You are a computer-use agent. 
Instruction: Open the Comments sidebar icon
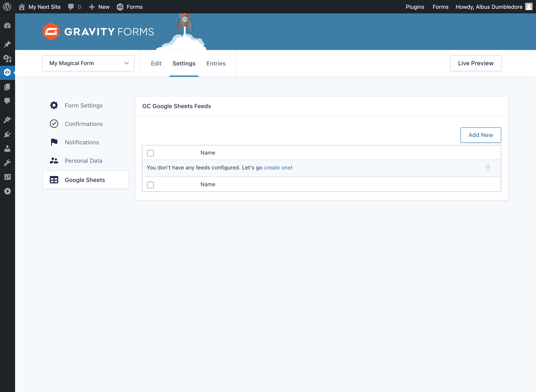point(7,101)
